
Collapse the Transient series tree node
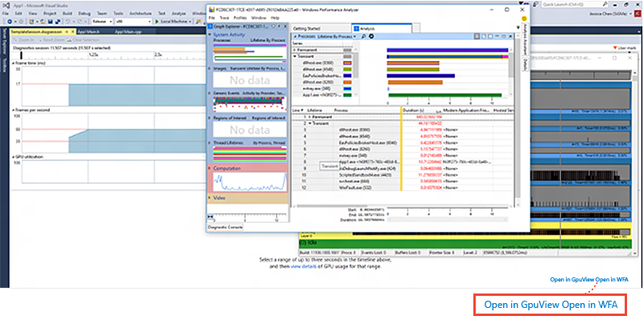(295, 56)
